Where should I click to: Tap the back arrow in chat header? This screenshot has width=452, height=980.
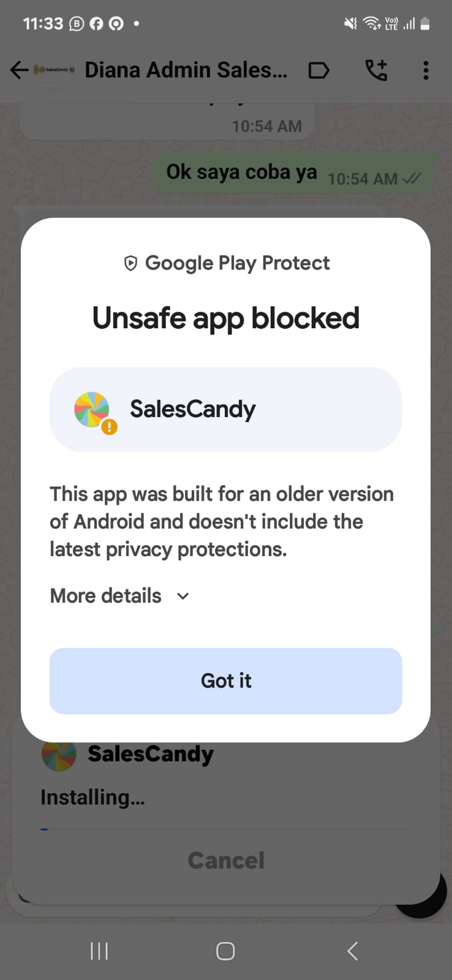pos(19,70)
